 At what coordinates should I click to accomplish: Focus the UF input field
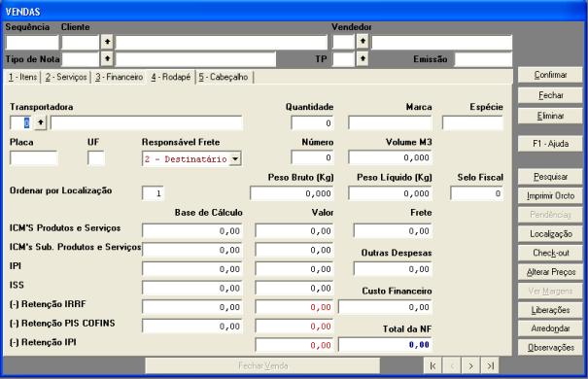coord(95,157)
